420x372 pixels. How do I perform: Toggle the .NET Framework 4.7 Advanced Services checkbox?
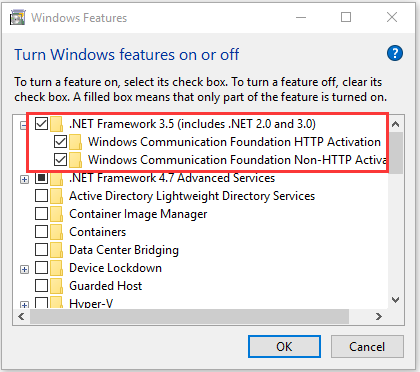[41, 178]
